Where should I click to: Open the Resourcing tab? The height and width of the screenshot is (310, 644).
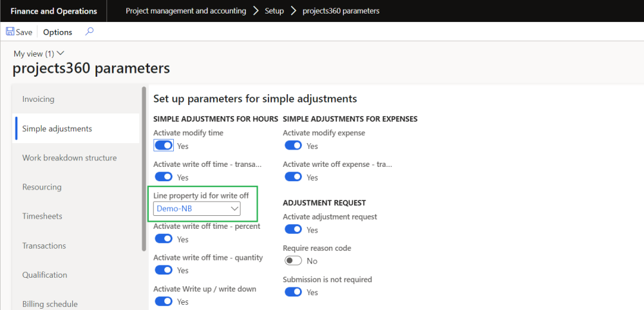(x=42, y=187)
